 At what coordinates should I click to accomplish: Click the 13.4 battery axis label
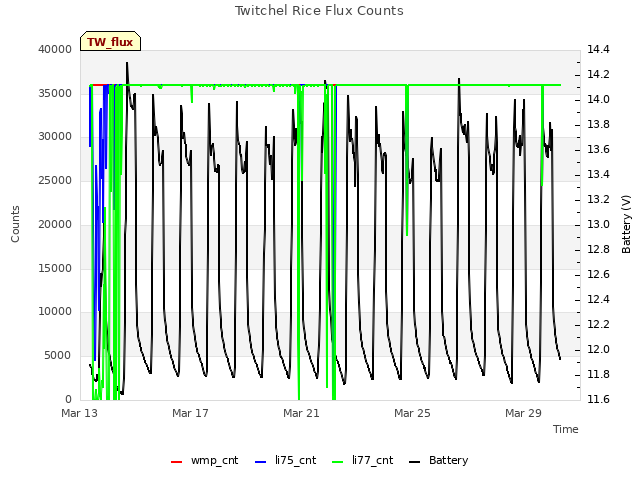[x=598, y=174]
